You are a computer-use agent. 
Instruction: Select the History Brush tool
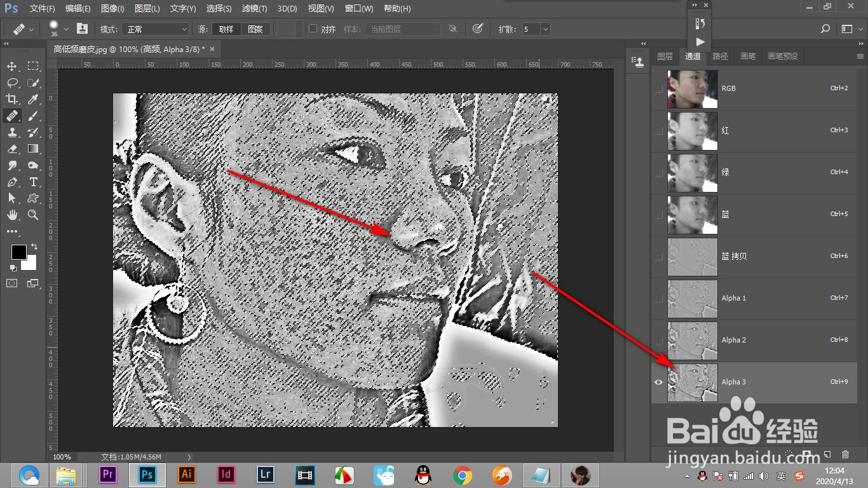coord(33,132)
